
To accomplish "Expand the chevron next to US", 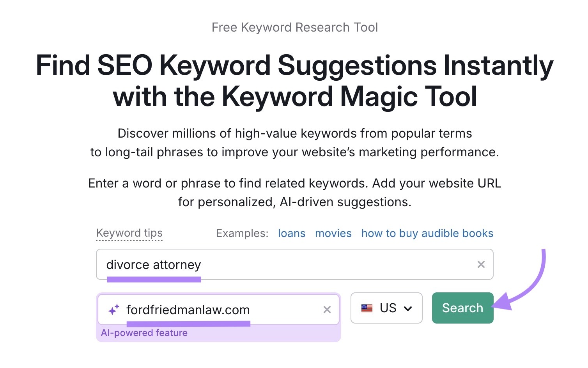I will point(409,308).
